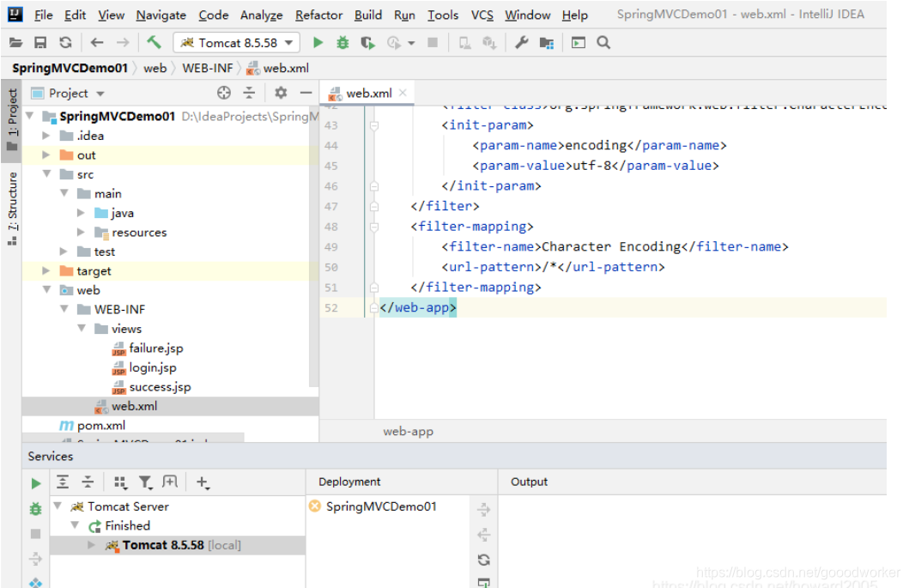
Task: Select the Deployment tab in Services
Action: (349, 482)
